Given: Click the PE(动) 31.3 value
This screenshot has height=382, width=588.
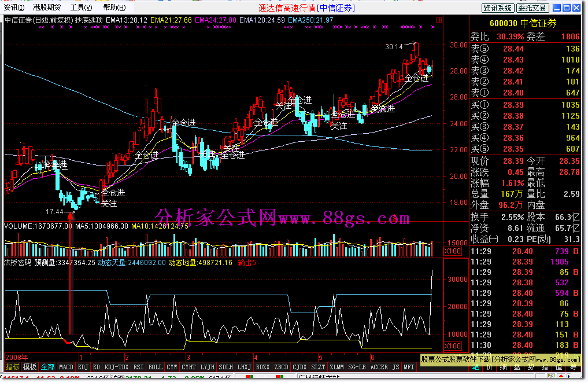Looking at the screenshot, I should pyautogui.click(x=572, y=239).
